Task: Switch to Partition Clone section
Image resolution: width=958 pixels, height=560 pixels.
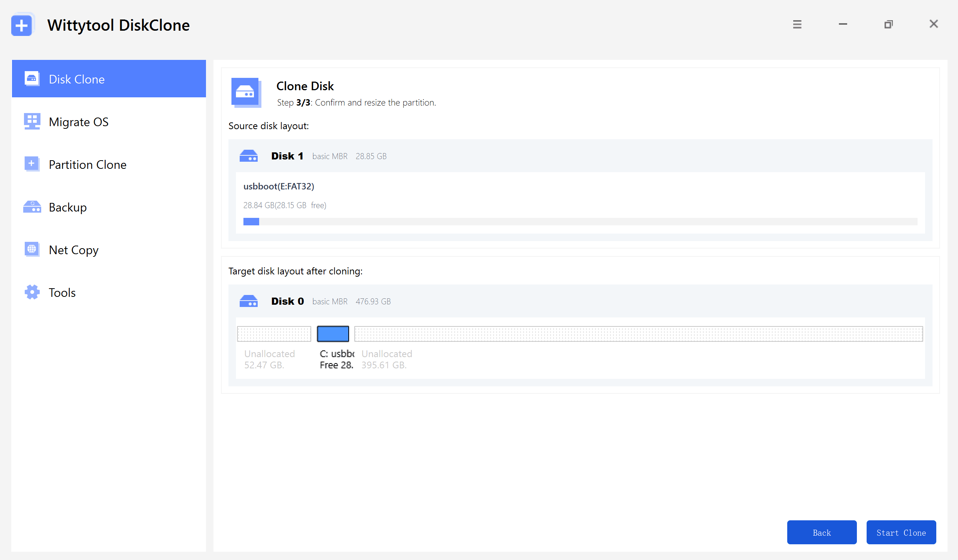Action: [87, 164]
